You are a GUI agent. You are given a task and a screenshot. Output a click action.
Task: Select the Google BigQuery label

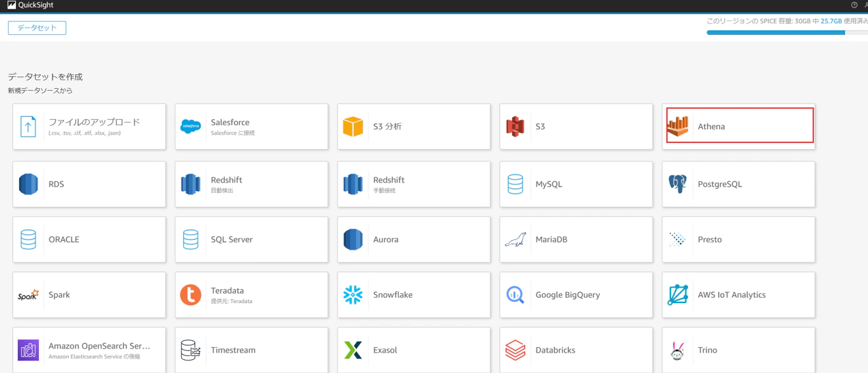568,295
